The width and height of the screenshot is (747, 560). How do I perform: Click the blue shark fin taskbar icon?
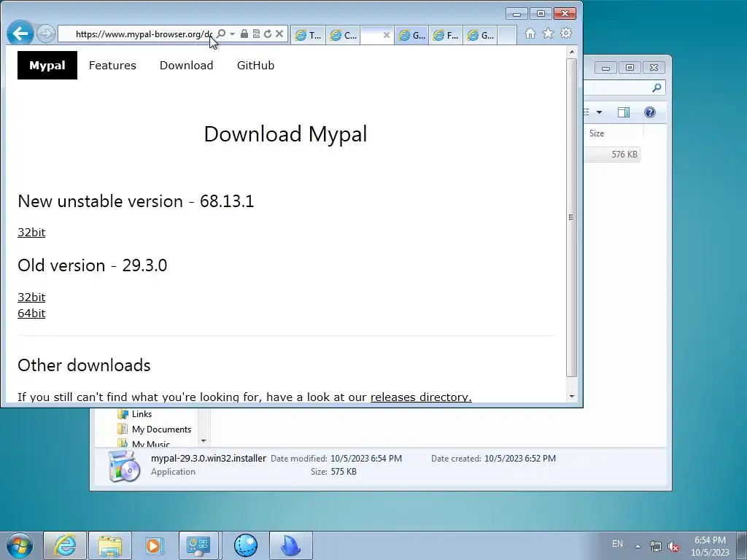(x=290, y=545)
